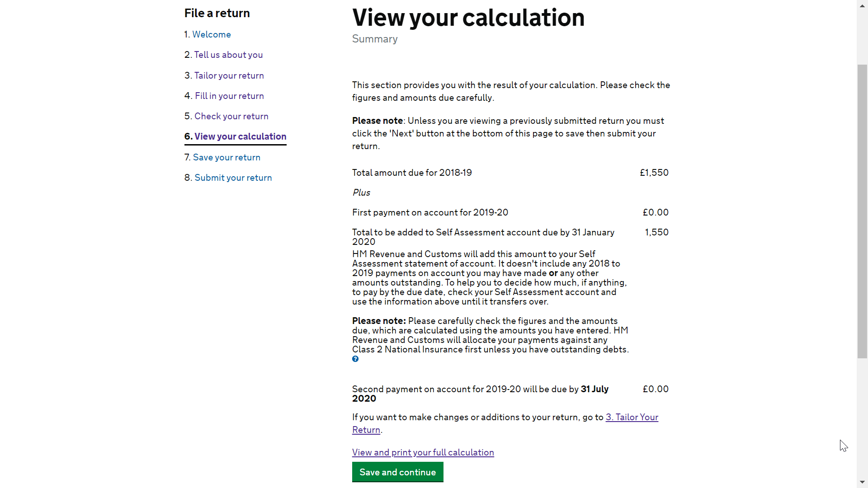
Task: Click the blue help question mark icon
Action: click(355, 359)
